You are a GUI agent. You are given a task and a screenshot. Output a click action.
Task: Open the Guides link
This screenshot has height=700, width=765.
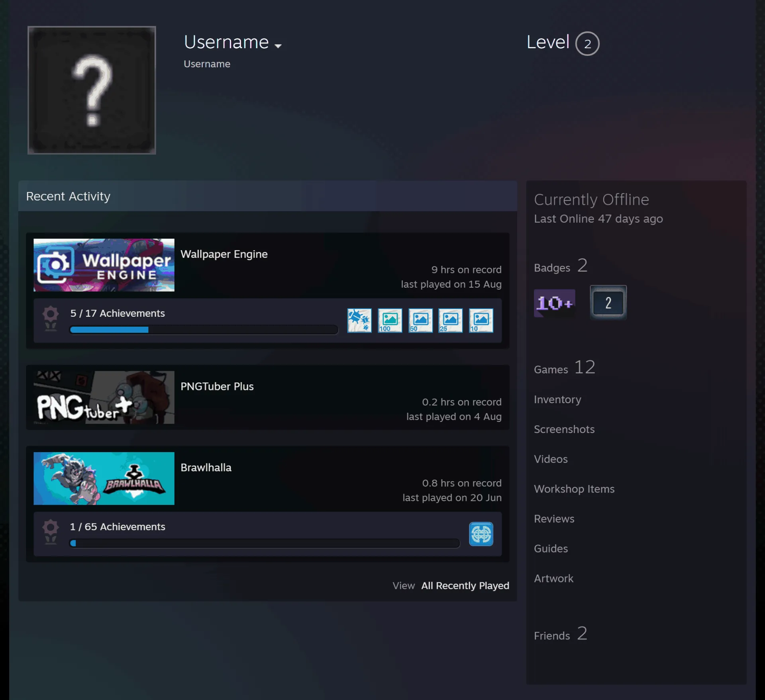(551, 549)
